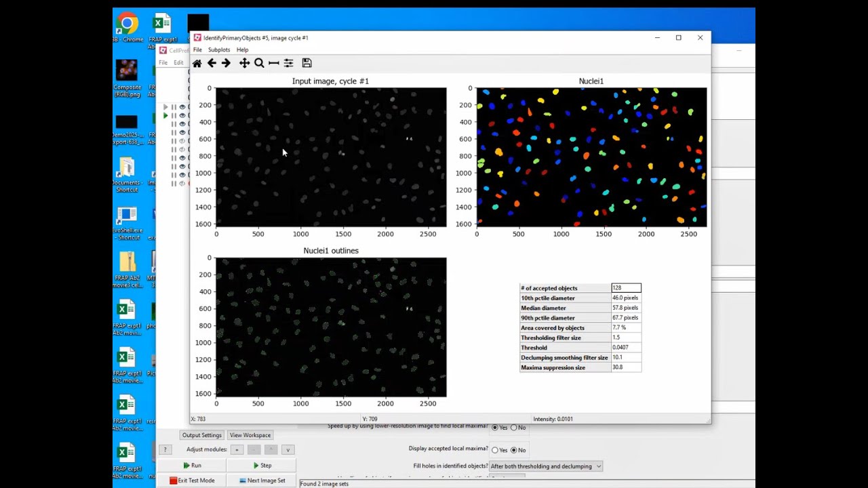The image size is (868, 488).
Task: Save the figure with the floppy disk icon
Action: tap(307, 63)
